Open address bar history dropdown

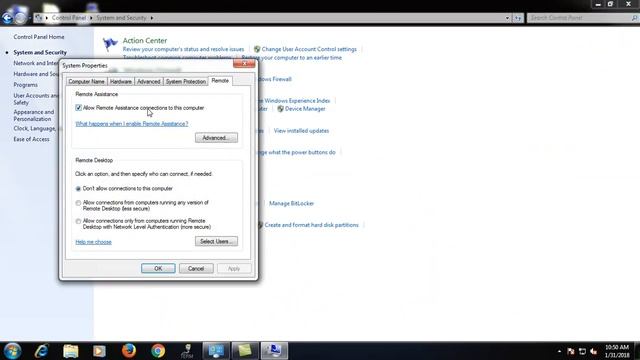pos(507,18)
